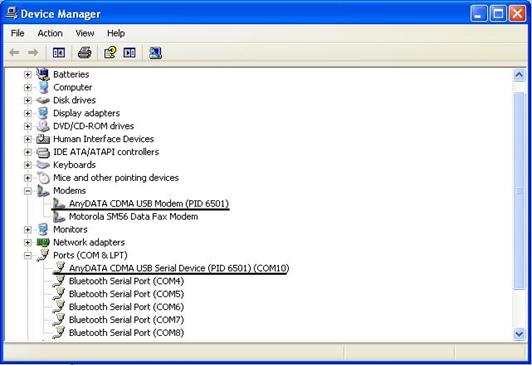Expand the Computer node
This screenshot has height=365, width=532.
pyautogui.click(x=28, y=87)
